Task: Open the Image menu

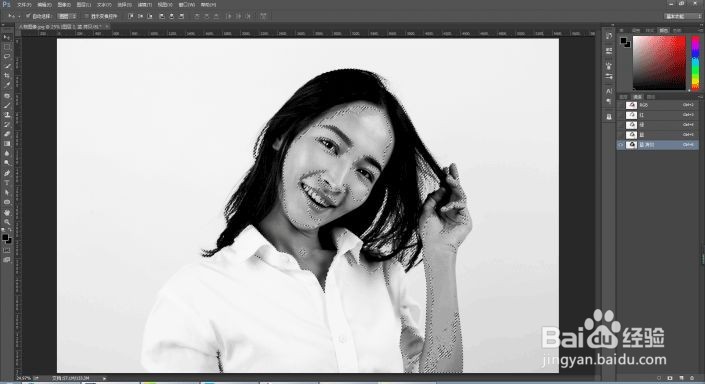Action: pos(64,4)
